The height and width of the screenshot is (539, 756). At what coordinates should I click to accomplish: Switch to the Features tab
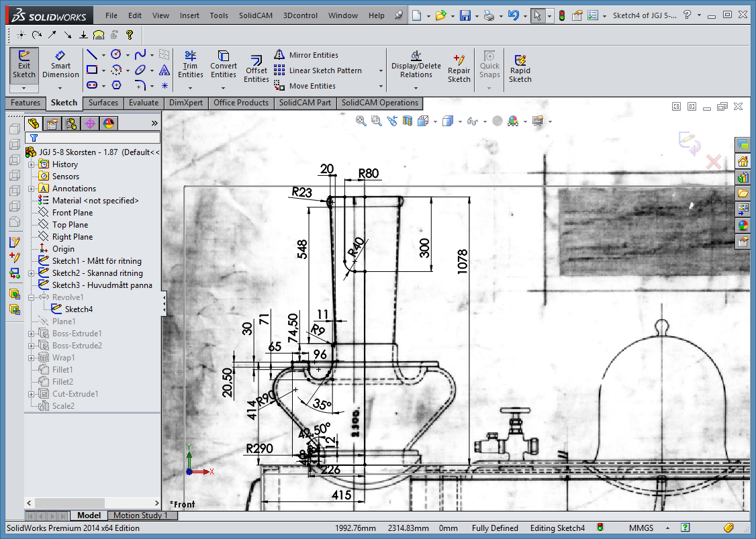click(x=26, y=103)
